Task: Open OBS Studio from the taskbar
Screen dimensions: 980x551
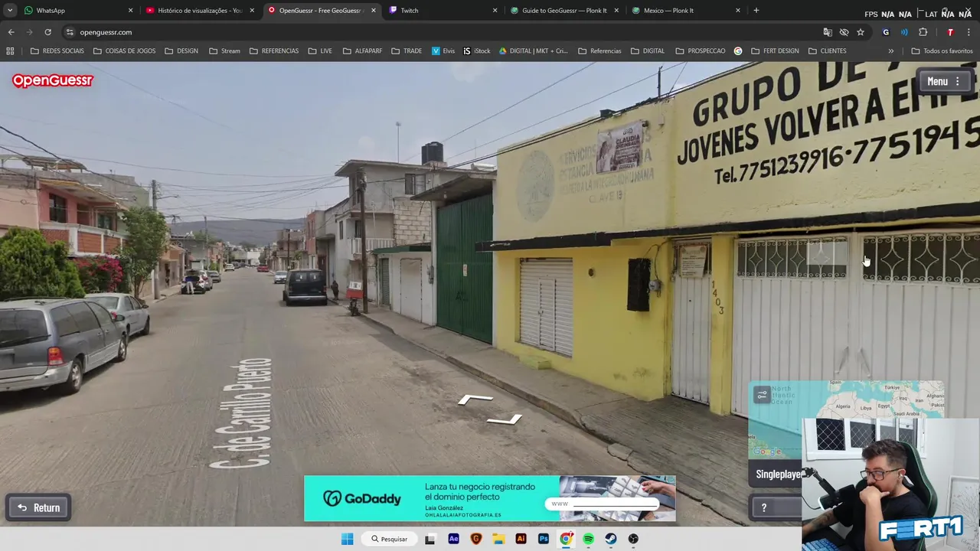Action: (633, 539)
